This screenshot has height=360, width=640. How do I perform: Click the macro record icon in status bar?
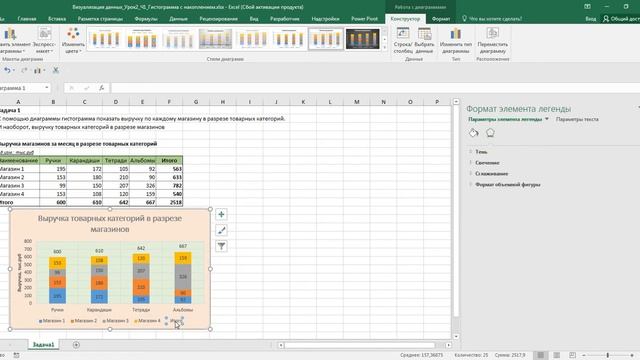pyautogui.click(x=16, y=356)
